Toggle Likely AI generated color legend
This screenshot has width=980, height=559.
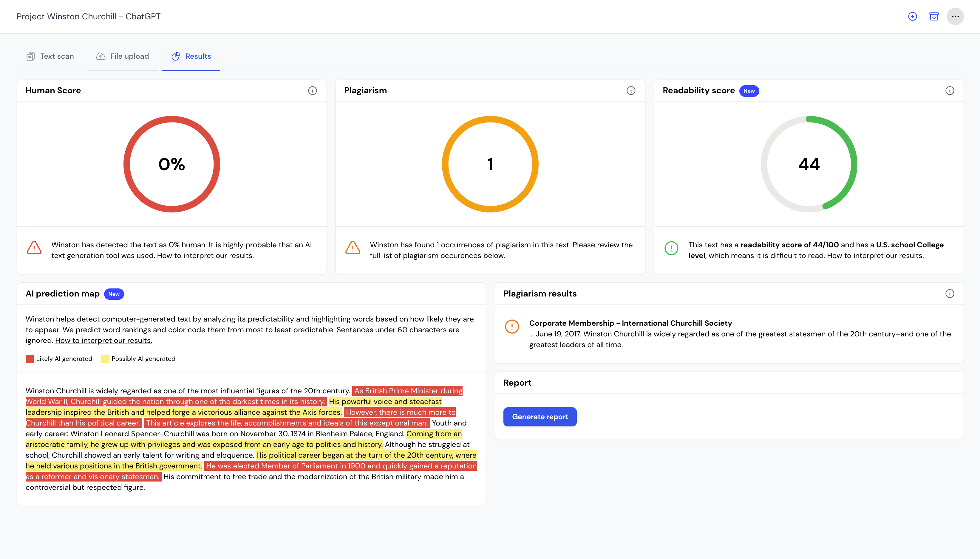pyautogui.click(x=29, y=358)
